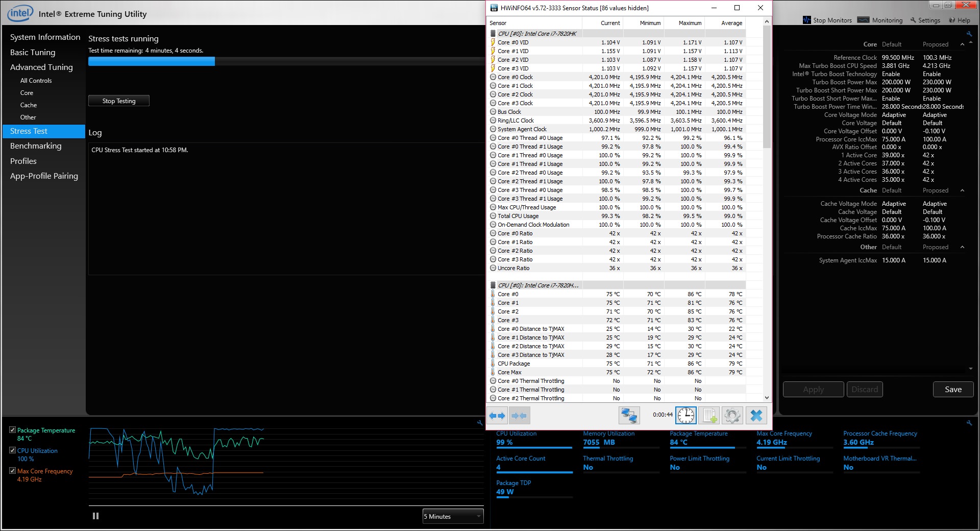Screen dimensions: 980x531
Task: Open System Information in sidebar
Action: pos(45,37)
